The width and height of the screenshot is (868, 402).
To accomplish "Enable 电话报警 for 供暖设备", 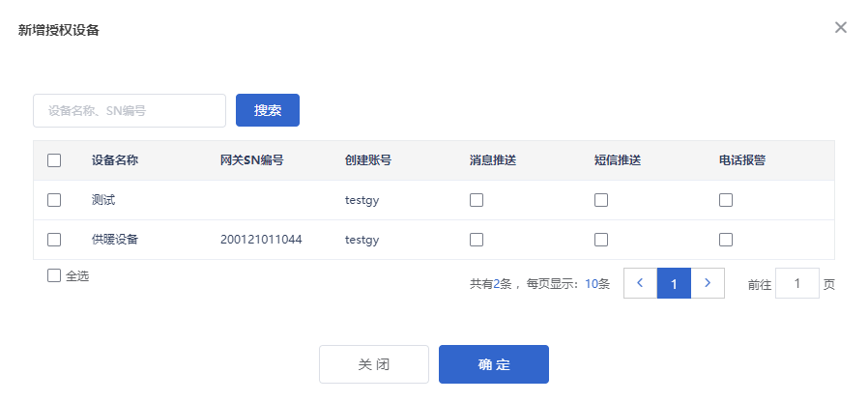I will pyautogui.click(x=726, y=240).
